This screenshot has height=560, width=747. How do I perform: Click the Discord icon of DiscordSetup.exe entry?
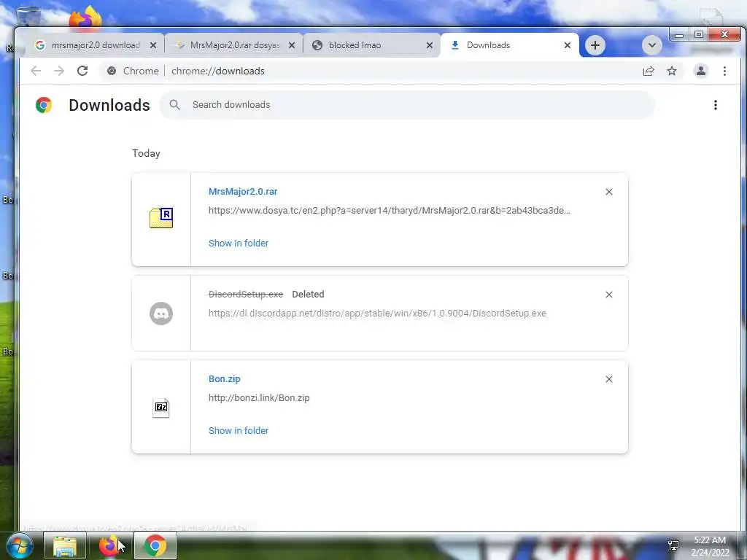click(x=161, y=314)
